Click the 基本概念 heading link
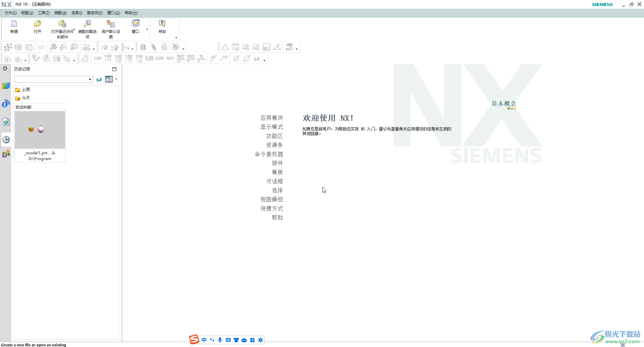Image resolution: width=644 pixels, height=347 pixels. coord(504,104)
